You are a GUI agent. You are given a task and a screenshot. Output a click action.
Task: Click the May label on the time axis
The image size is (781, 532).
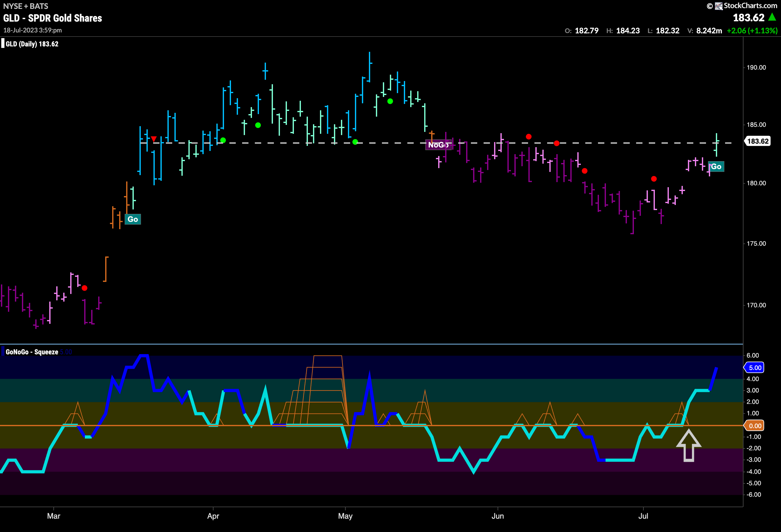click(x=345, y=516)
